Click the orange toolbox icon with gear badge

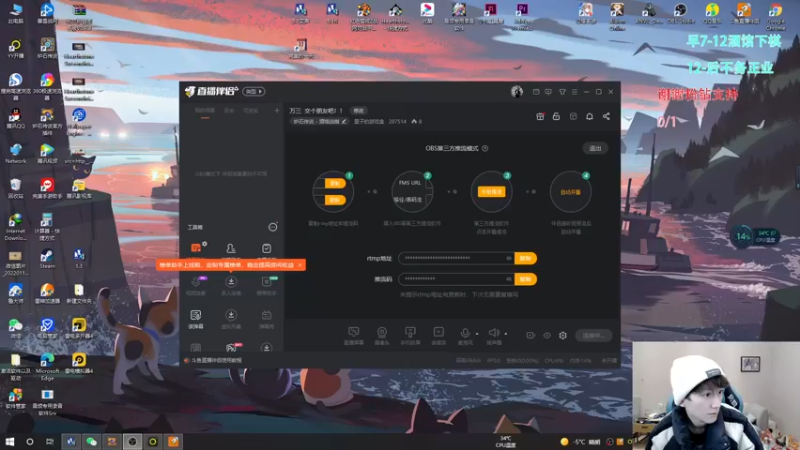(x=196, y=248)
